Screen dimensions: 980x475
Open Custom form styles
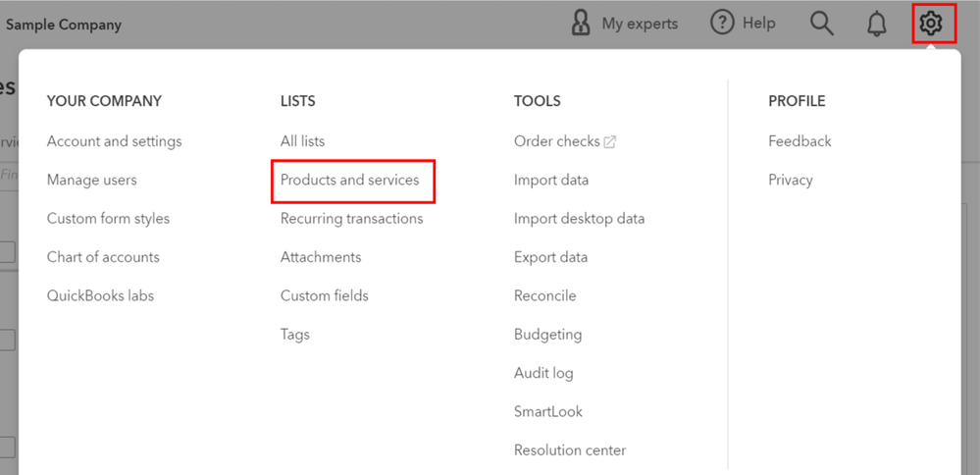(108, 219)
